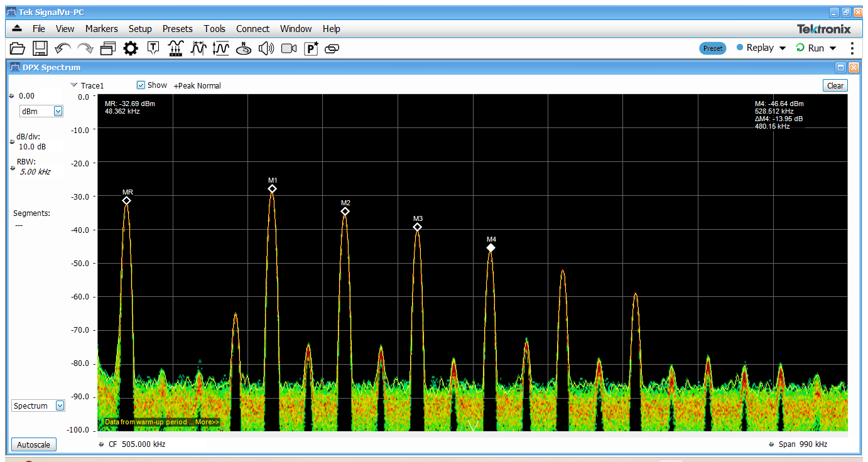Click the Save floppy disk icon
This screenshot has width=868, height=462.
[x=40, y=48]
